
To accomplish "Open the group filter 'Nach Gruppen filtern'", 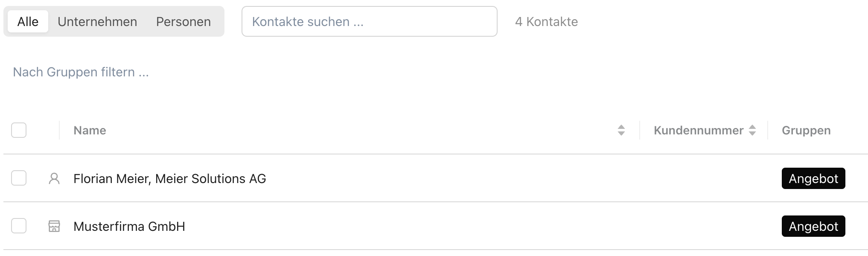I will click(x=81, y=72).
